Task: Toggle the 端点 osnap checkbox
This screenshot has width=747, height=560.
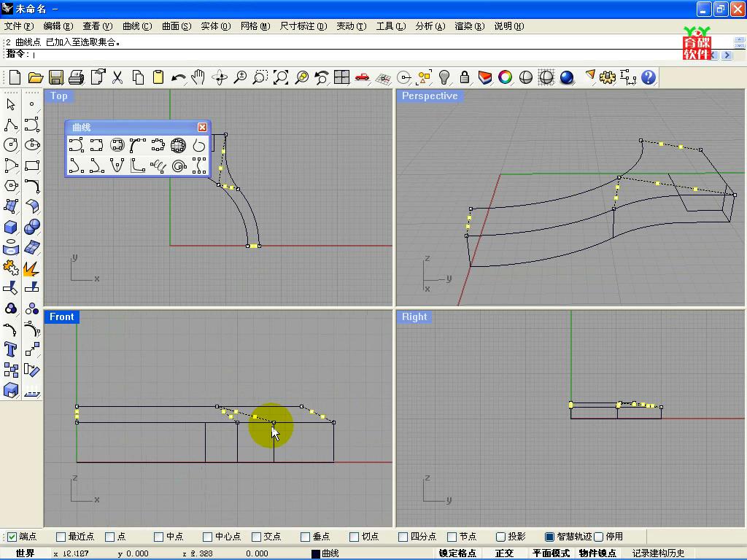Action: click(x=12, y=537)
